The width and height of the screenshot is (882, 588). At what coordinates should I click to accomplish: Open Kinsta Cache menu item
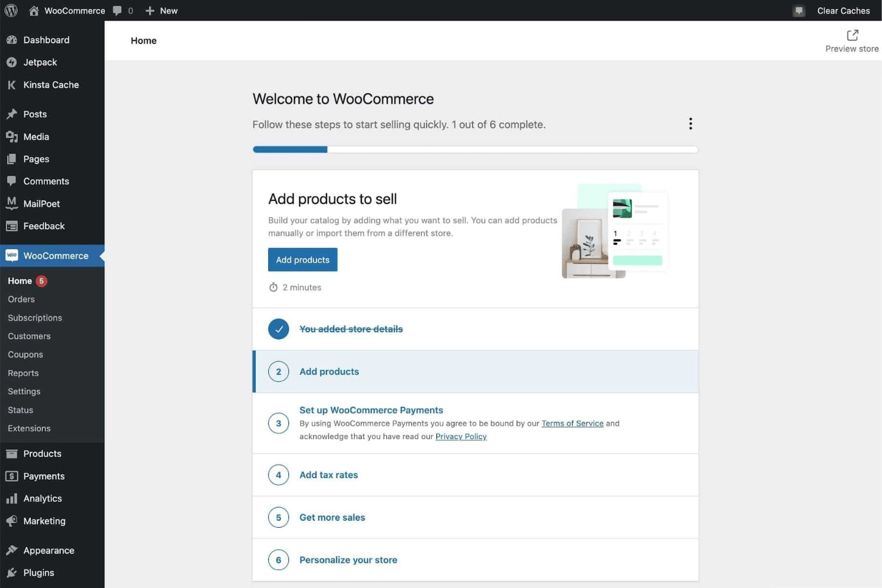pyautogui.click(x=52, y=85)
